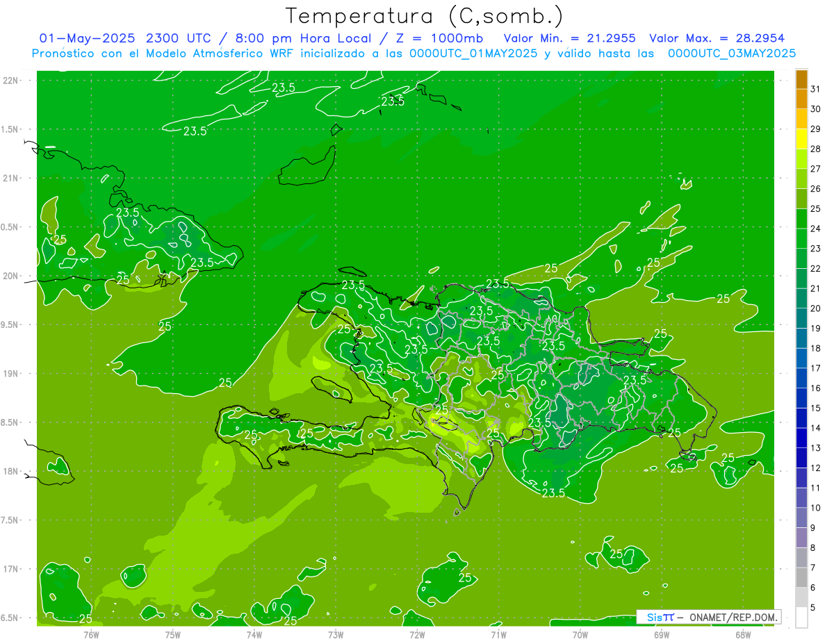Click the title "Temperatura (C,somb.)"

pos(425,17)
